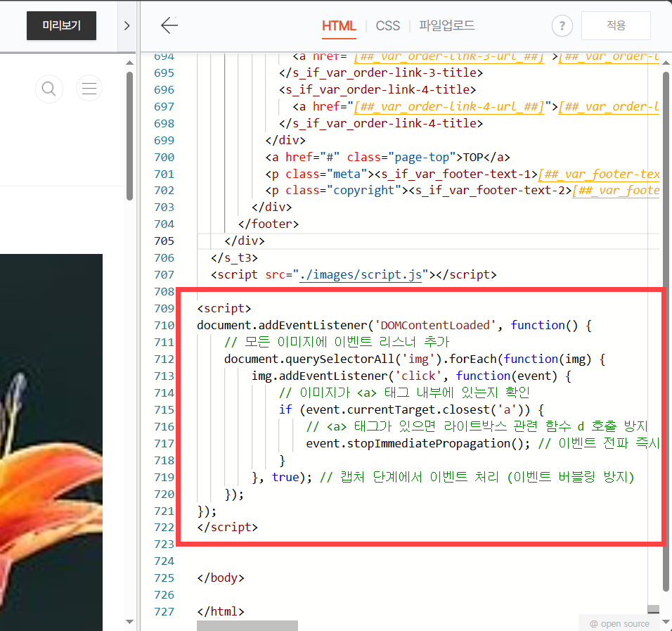Click the comment '모든 이미지에 이벤트 리스너 추가' on line 711
This screenshot has height=631, width=672.
point(347,342)
